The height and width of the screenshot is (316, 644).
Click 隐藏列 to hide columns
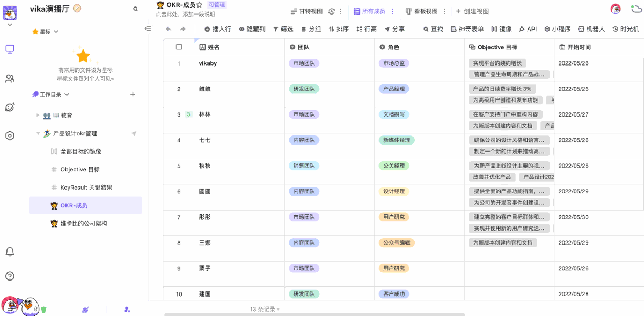(x=252, y=29)
